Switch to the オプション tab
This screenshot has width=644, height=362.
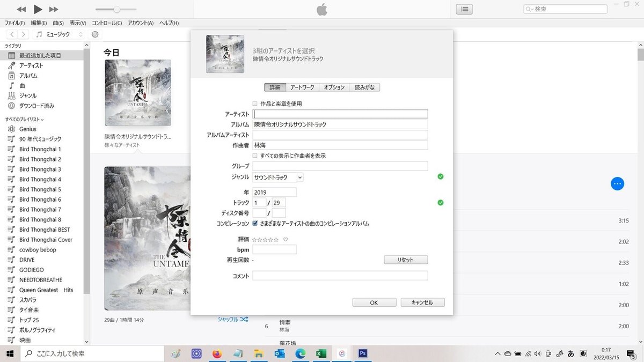coord(334,87)
